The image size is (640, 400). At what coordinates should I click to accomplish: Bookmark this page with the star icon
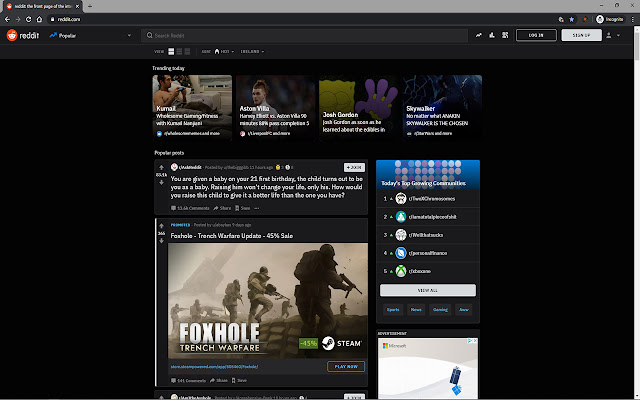point(572,19)
